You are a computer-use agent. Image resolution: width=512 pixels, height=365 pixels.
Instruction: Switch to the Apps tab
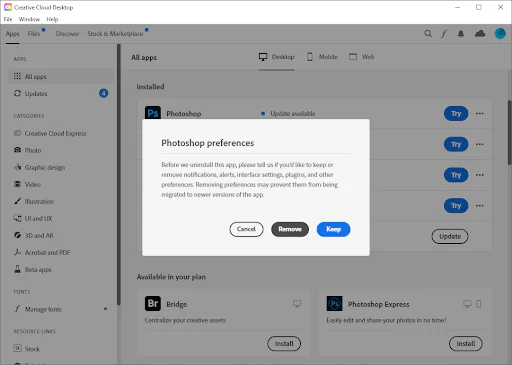(x=12, y=34)
